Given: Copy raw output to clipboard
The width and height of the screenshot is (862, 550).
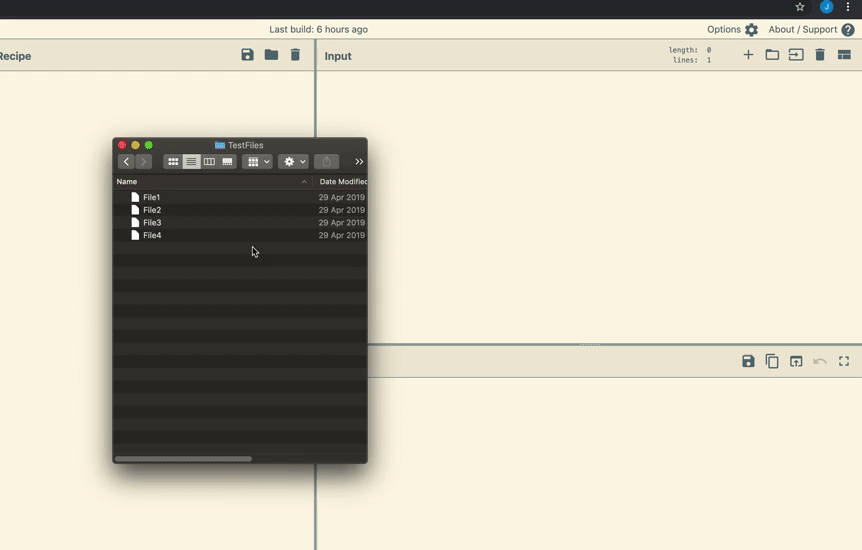Looking at the screenshot, I should click(x=772, y=361).
